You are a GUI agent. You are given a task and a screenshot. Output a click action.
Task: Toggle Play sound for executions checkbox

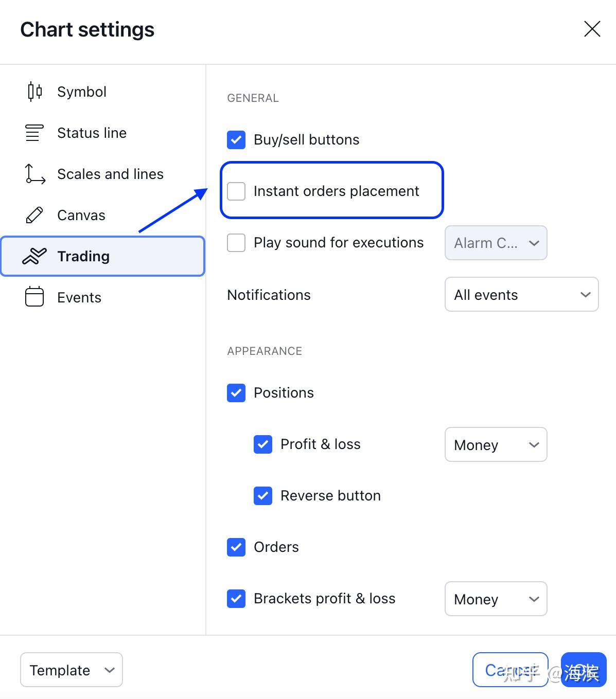coord(236,243)
